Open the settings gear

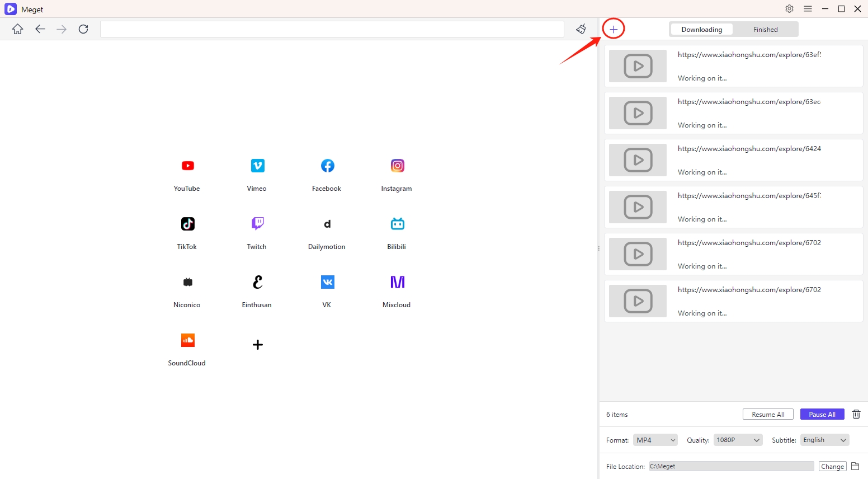[x=789, y=9]
